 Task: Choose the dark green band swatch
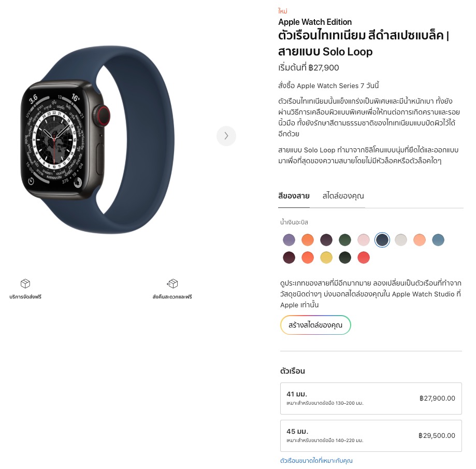click(345, 239)
